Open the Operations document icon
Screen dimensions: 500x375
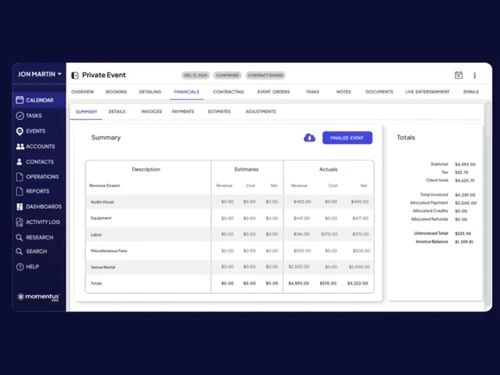point(20,177)
